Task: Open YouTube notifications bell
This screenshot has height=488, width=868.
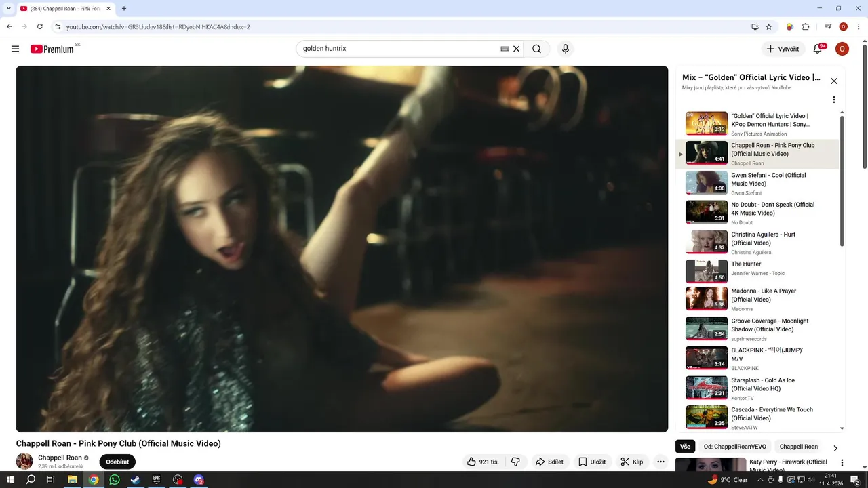Action: pos(818,49)
